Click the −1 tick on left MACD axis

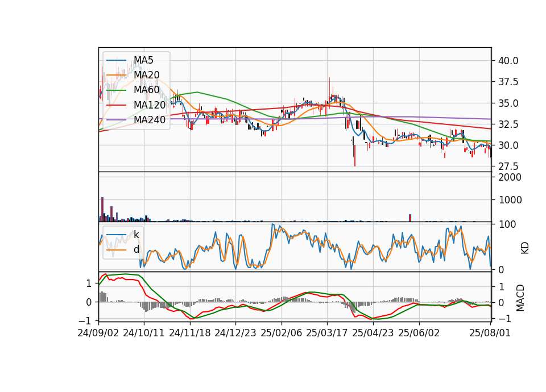pyautogui.click(x=86, y=320)
